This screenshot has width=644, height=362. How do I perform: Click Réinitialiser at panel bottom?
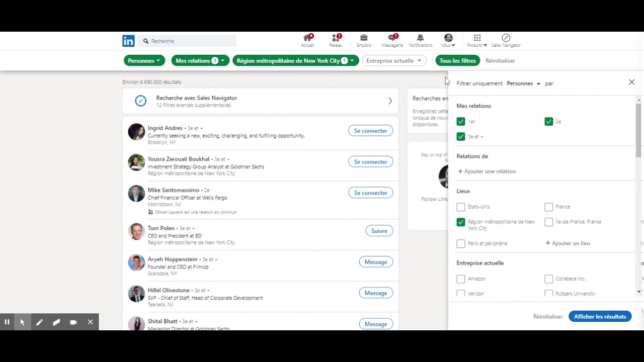coord(548,317)
